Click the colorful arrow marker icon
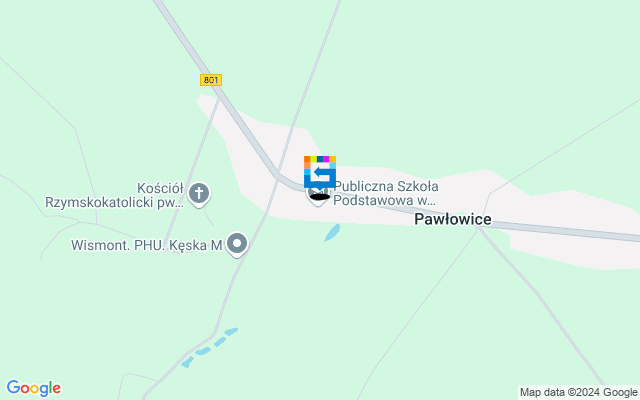 click(x=320, y=172)
